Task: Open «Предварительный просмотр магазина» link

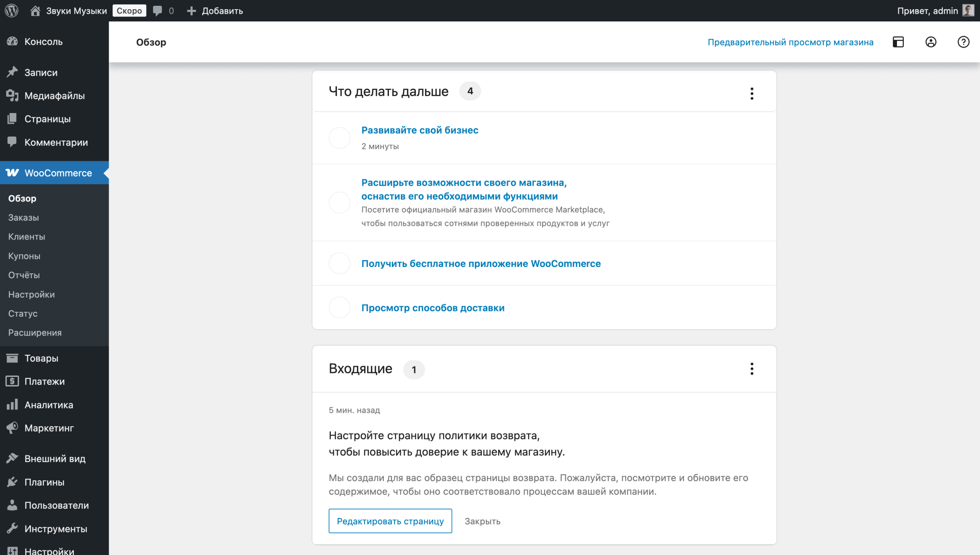Action: click(x=790, y=42)
